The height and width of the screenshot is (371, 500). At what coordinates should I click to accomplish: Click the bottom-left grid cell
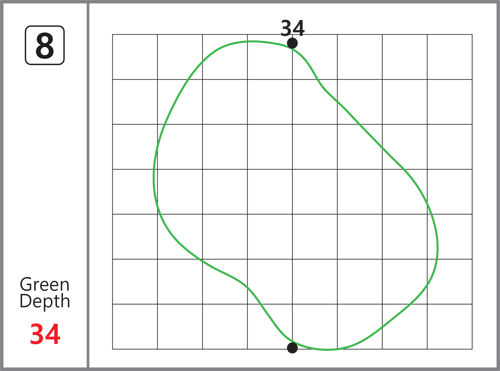pos(135,327)
